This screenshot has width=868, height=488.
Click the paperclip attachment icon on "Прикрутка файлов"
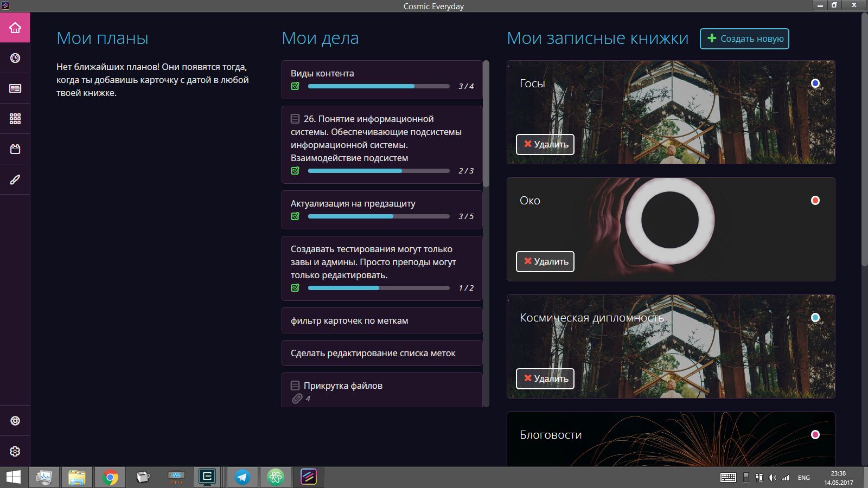(x=297, y=399)
